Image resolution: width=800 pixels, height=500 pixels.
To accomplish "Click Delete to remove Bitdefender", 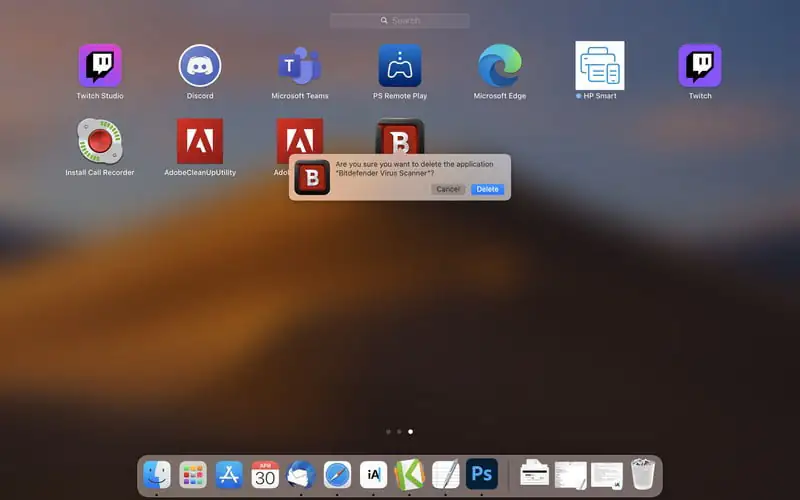I will (x=487, y=189).
